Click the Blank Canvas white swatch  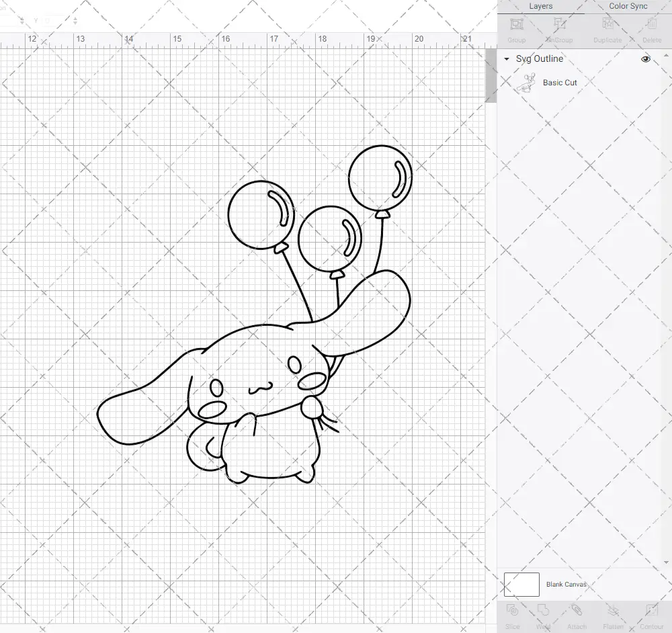[521, 585]
